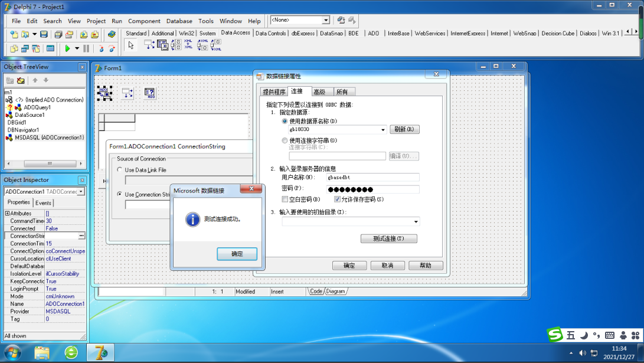644x363 pixels.
Task: Click the New Items toolbar icon
Action: click(14, 34)
